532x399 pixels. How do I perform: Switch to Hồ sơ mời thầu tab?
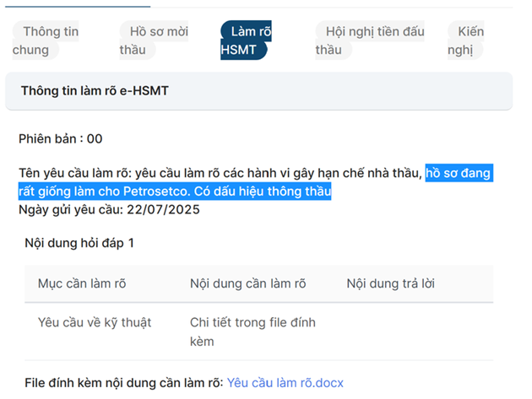point(154,40)
